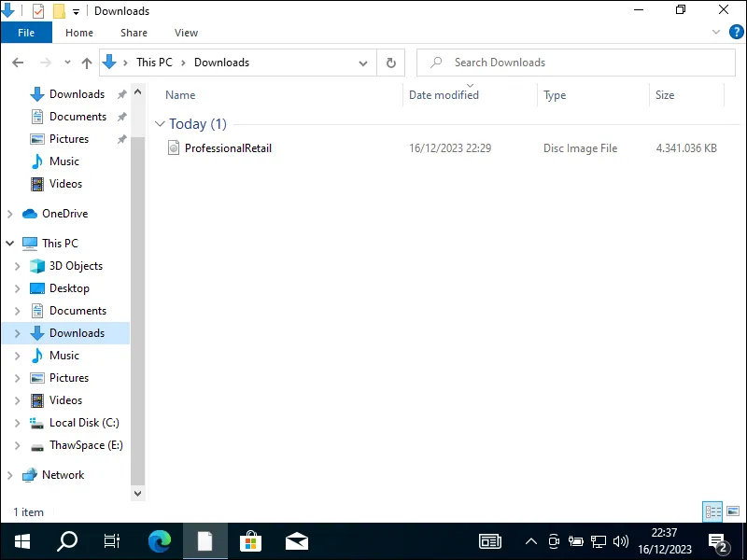This screenshot has height=560, width=747.
Task: Select the Task View icon
Action: 111,541
